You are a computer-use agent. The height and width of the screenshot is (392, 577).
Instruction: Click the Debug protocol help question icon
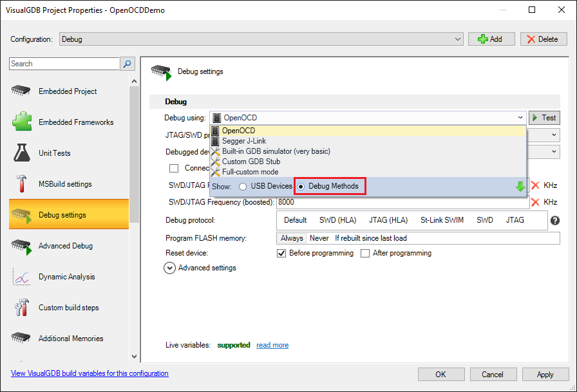tap(555, 220)
